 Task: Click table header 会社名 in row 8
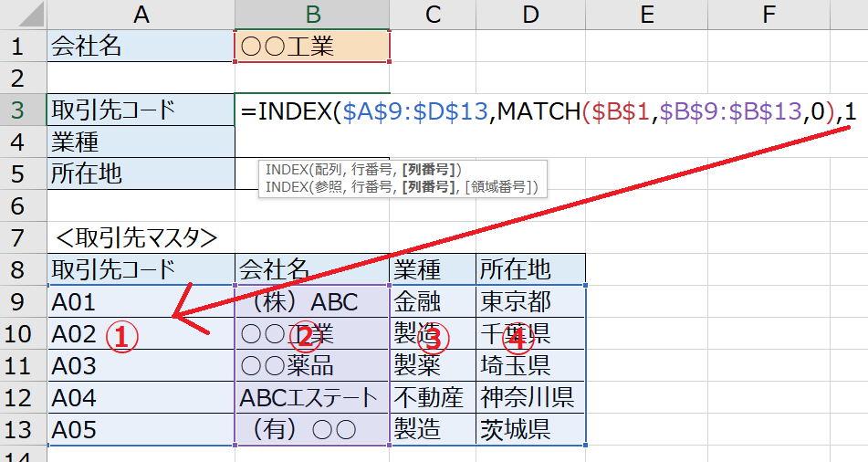[x=312, y=269]
